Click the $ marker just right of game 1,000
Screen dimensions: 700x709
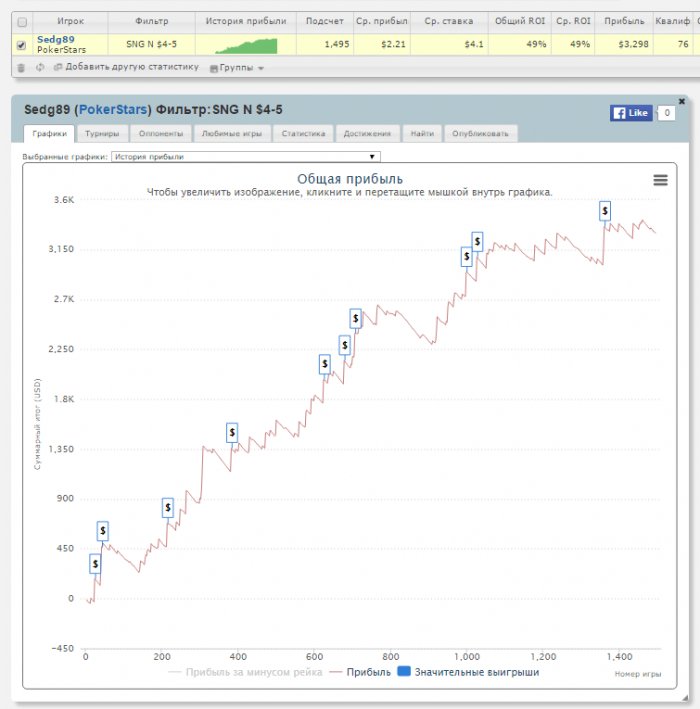(x=477, y=241)
